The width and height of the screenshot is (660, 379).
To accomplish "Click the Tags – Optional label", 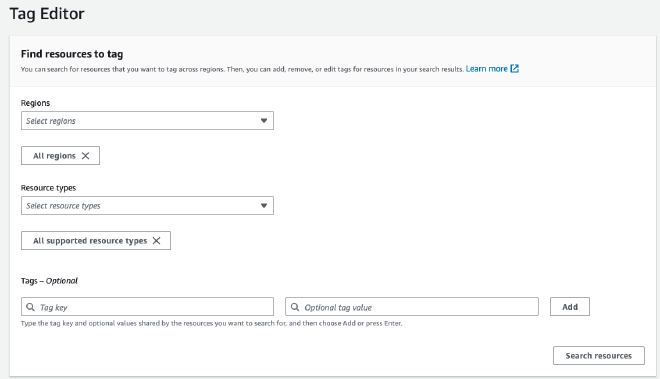I will coord(49,281).
